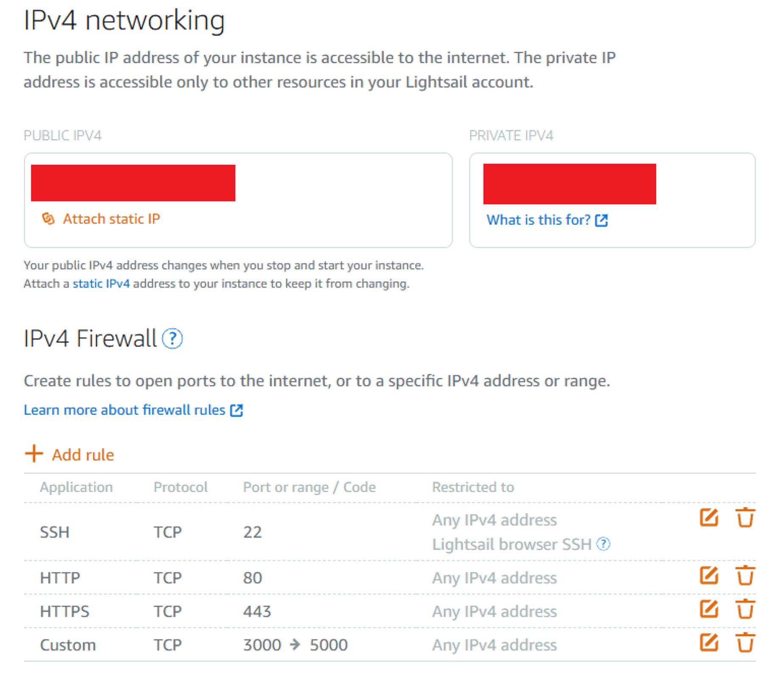Click the Application column header

(76, 487)
